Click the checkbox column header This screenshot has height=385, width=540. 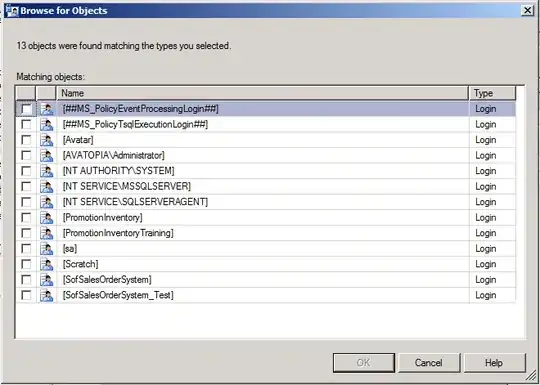(26, 93)
